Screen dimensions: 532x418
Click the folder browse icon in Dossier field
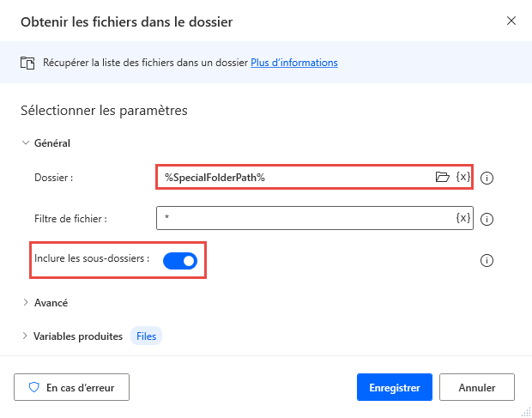443,177
